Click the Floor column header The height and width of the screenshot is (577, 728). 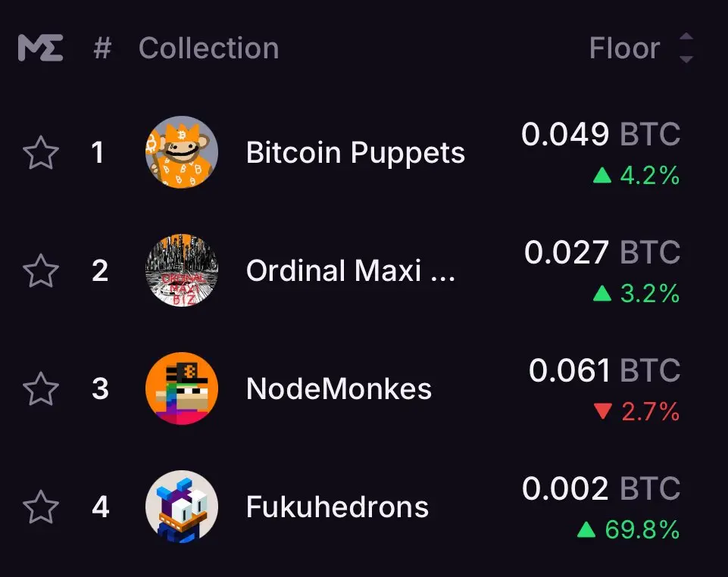coord(624,48)
